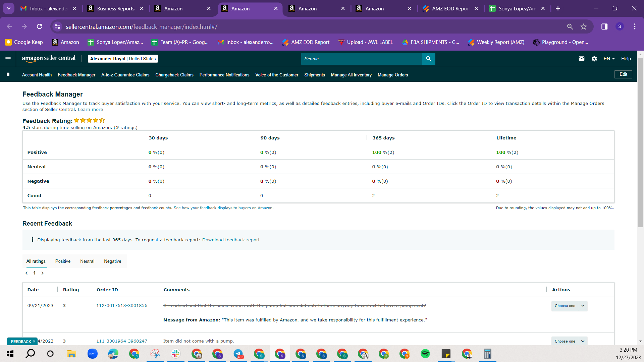Viewport: 644px width, 362px height.
Task: Open Spotify from the taskbar
Action: point(425,354)
